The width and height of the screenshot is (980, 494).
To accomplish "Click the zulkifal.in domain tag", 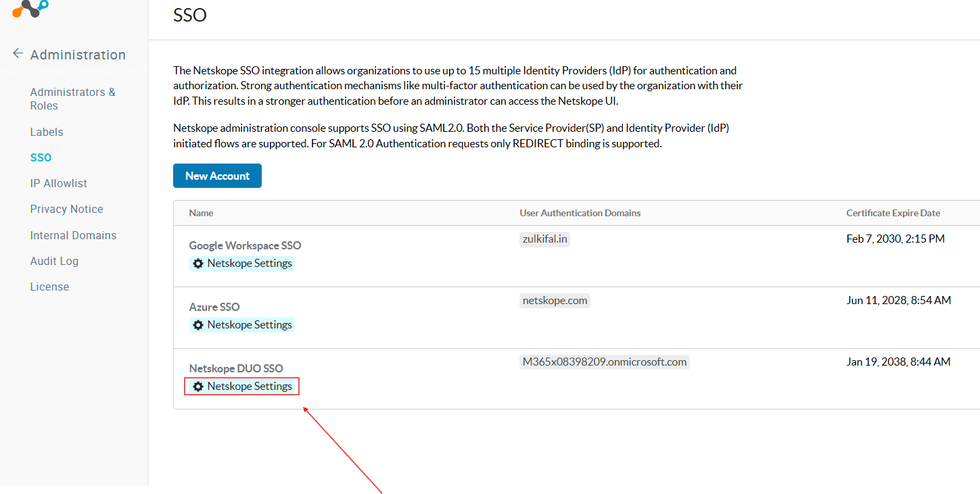I will pos(544,239).
